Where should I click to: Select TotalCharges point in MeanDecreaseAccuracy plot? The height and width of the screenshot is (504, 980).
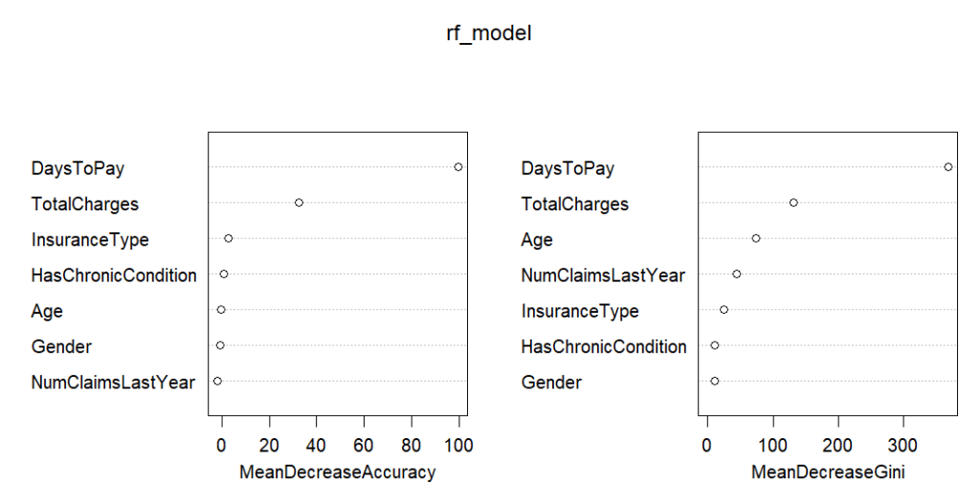[299, 203]
